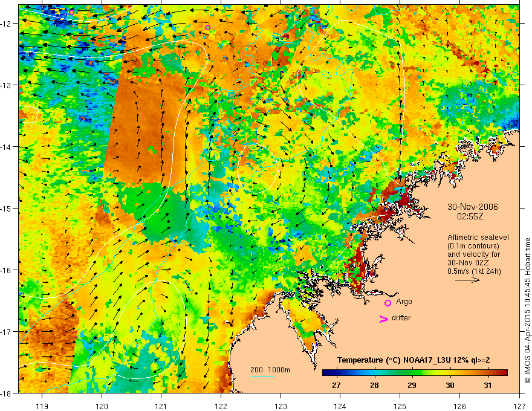Click latitude axis label -15
Image resolution: width=532 pixels, height=411 pixels.
(x=6, y=208)
